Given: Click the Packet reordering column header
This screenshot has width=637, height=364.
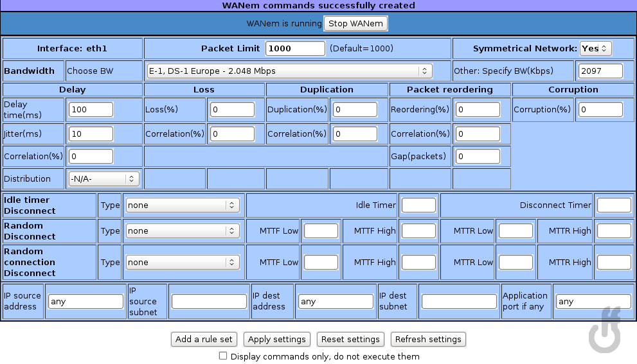Looking at the screenshot, I should tap(450, 90).
